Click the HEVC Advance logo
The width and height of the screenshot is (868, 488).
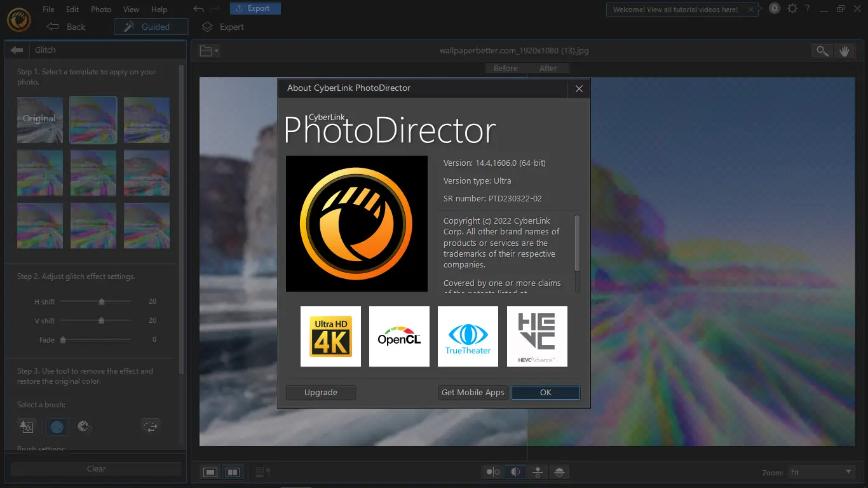[537, 336]
